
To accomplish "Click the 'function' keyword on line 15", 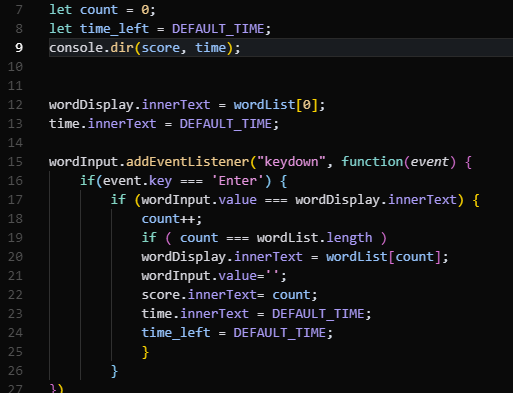I will point(372,162).
